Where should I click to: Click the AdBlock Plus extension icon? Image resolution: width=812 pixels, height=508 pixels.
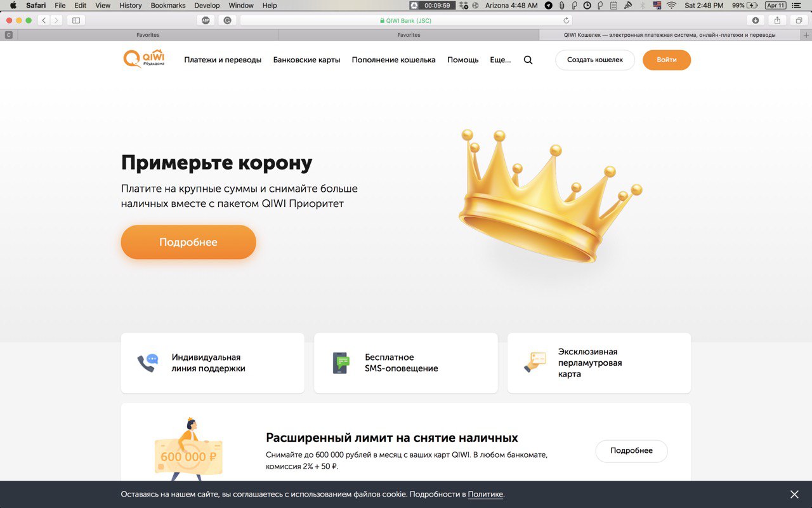click(205, 20)
